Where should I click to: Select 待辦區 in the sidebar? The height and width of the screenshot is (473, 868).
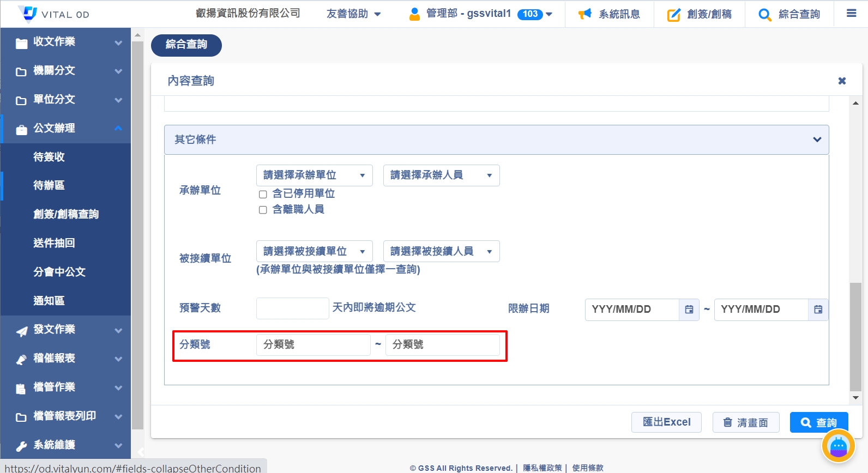pyautogui.click(x=49, y=185)
